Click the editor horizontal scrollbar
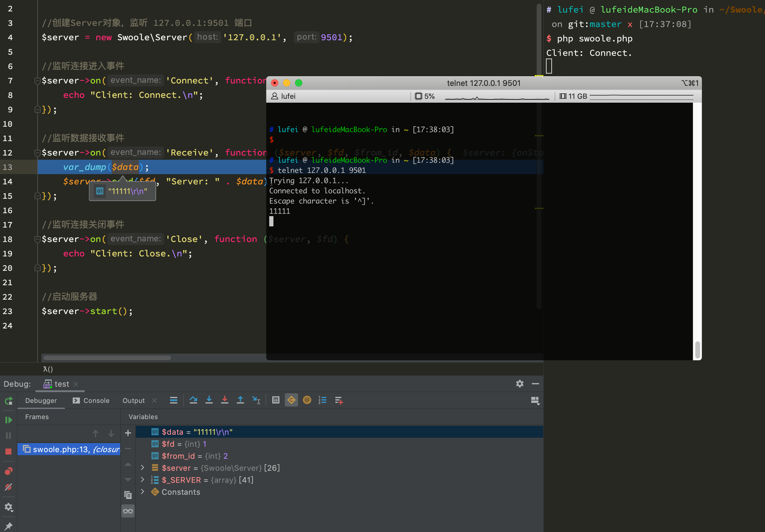The height and width of the screenshot is (532, 765). point(107,358)
